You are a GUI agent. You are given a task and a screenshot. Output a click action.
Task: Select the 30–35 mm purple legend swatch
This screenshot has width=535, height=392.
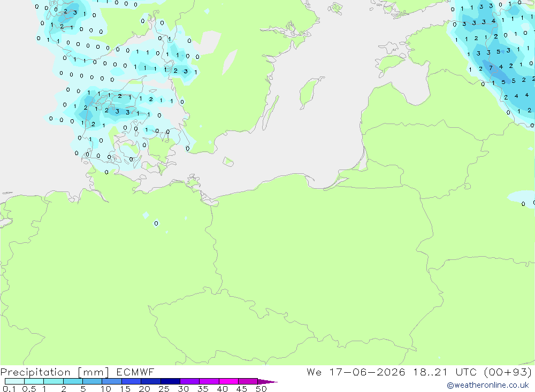coord(189,381)
